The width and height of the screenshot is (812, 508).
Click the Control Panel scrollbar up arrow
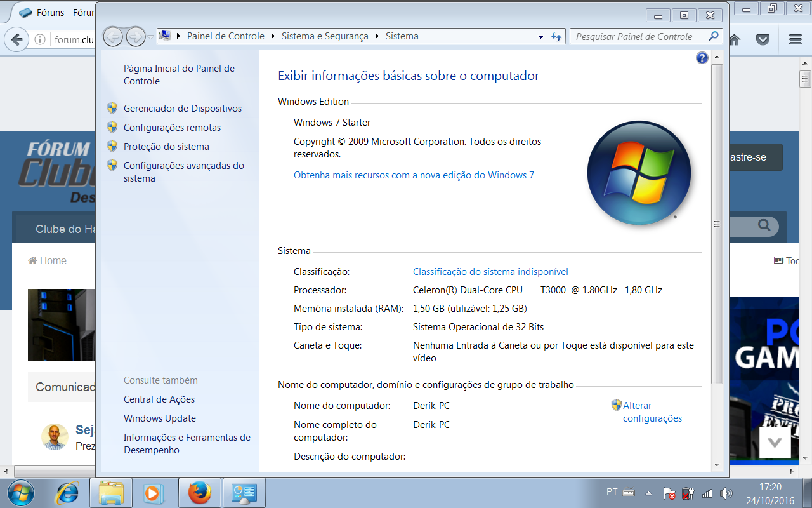tap(717, 57)
